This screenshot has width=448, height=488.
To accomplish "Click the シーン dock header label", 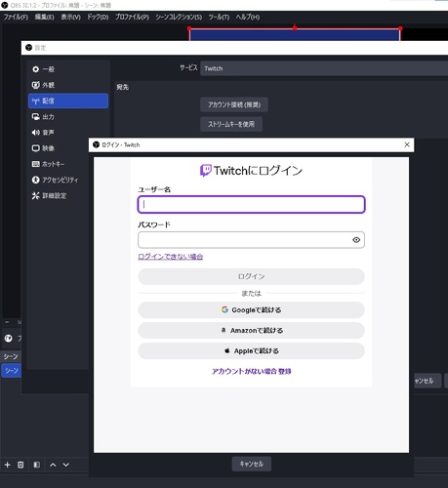I will pyautogui.click(x=11, y=356).
